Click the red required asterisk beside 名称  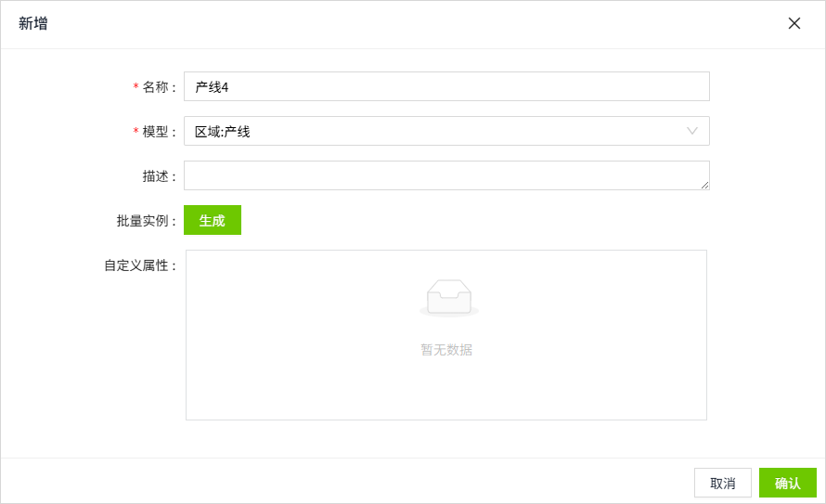point(136,85)
